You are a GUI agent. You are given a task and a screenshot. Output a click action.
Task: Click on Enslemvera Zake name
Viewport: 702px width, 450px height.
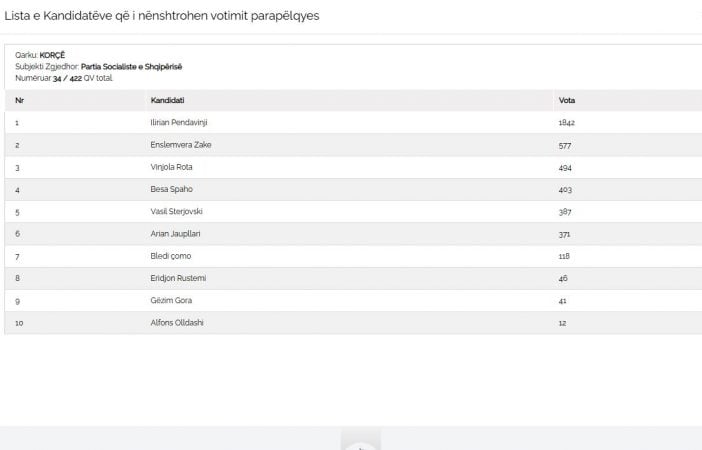(181, 145)
